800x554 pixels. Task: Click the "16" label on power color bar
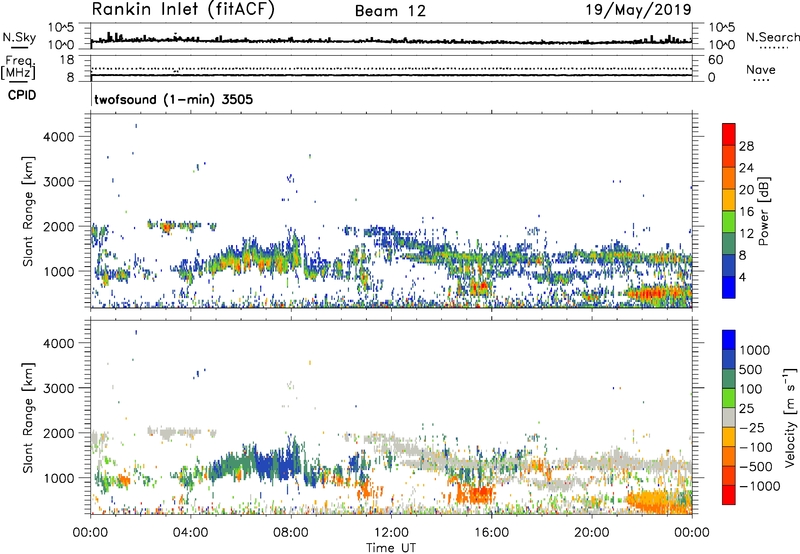(x=746, y=212)
